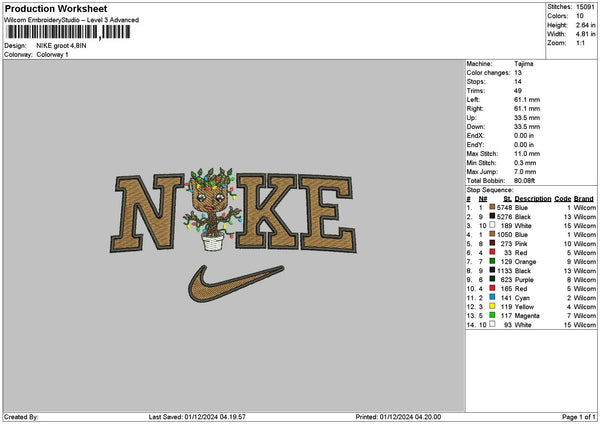This screenshot has width=600, height=424.
Task: Click the 'Left:' measurement label
Action: [471, 99]
